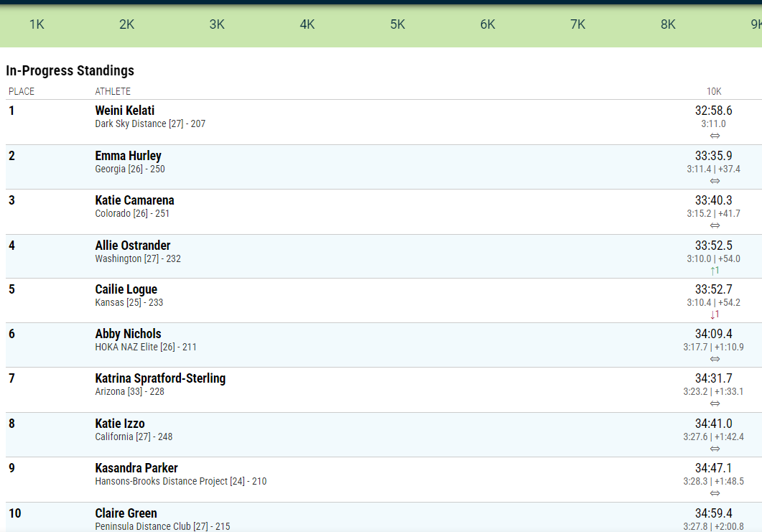
Task: Click the 10K column header
Action: pyautogui.click(x=713, y=91)
